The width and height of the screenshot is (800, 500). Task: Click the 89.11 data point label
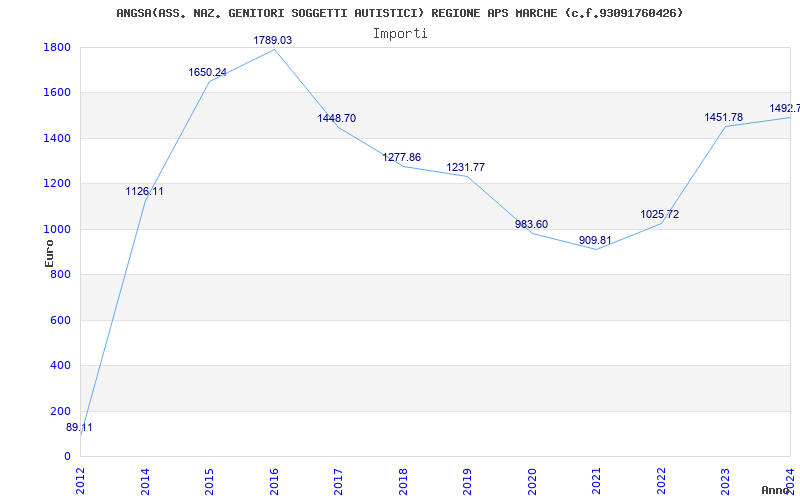[x=79, y=428]
